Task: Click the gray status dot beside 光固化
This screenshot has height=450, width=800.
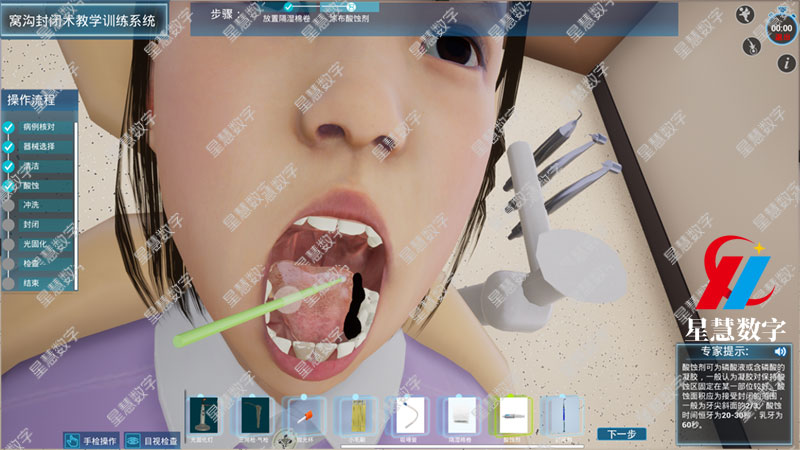Action: 9,244
